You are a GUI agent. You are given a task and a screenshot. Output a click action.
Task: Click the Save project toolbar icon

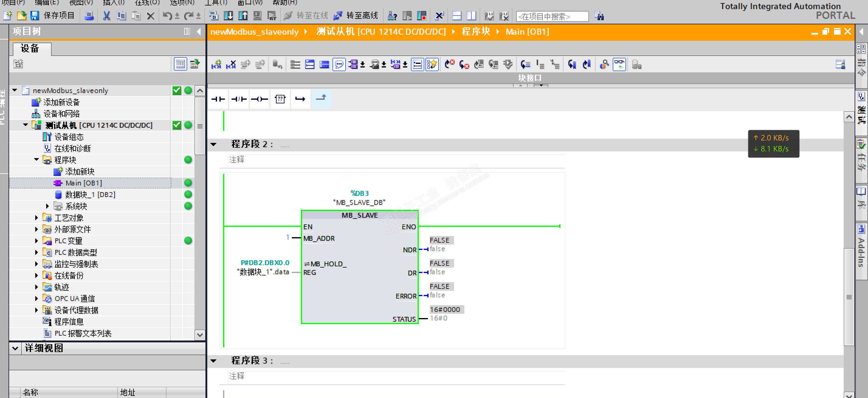(x=35, y=16)
